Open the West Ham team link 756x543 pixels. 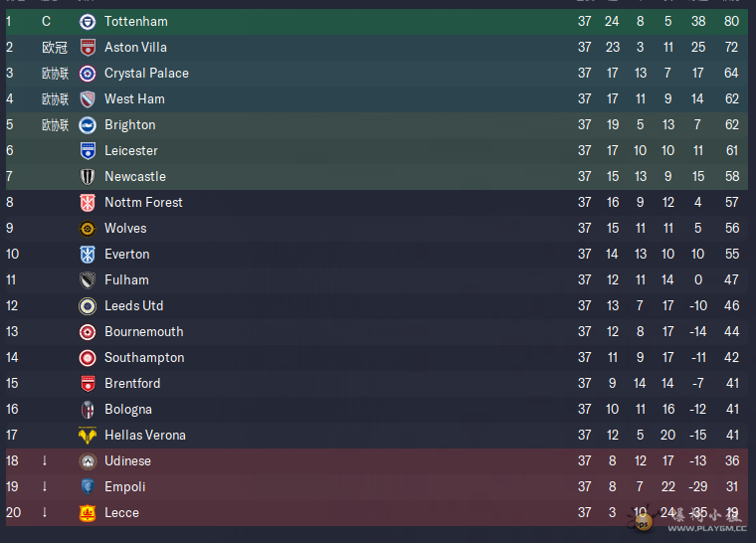tap(134, 98)
